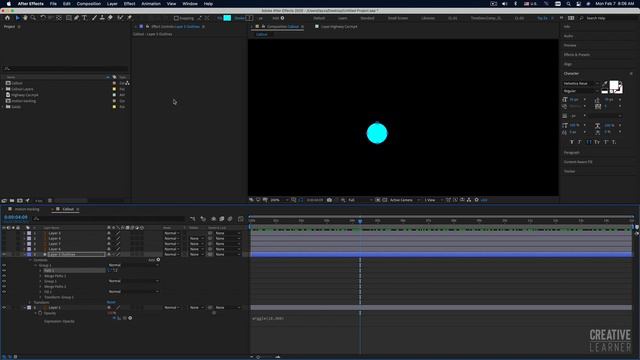This screenshot has height=360, width=640.
Task: Click the cyan Fill color swatch in toolbar
Action: (x=227, y=18)
